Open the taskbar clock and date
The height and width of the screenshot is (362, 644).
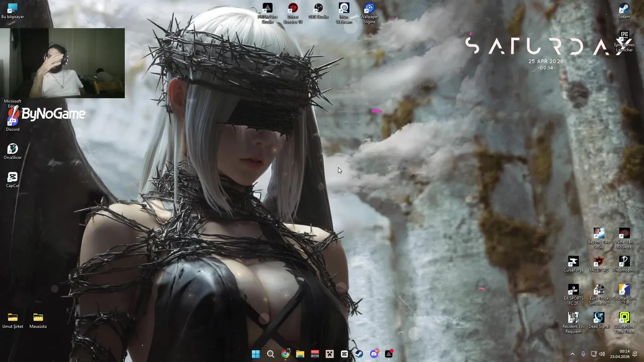pyautogui.click(x=620, y=354)
